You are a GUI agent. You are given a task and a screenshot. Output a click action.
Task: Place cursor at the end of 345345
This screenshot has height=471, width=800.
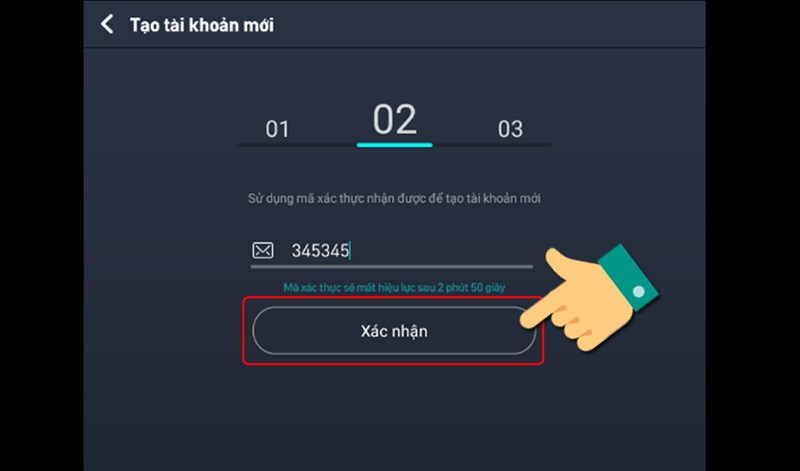(x=350, y=251)
